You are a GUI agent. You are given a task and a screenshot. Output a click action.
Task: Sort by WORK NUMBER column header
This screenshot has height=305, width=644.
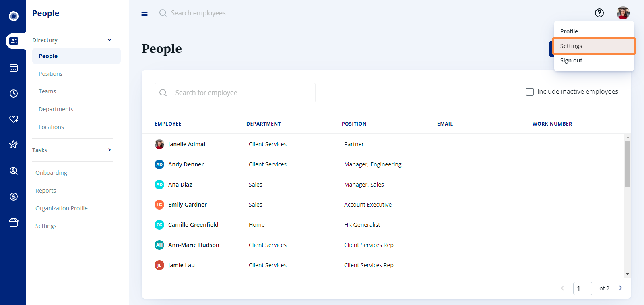[552, 124]
